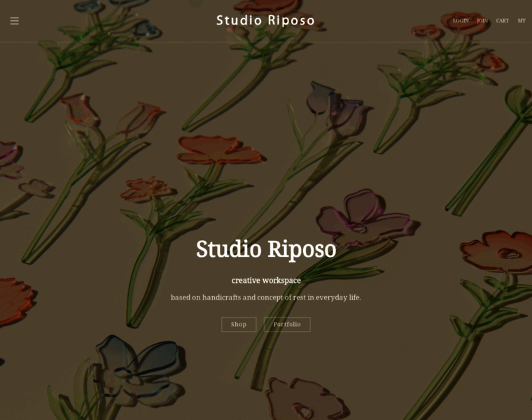Click the orange tulip pair on the left

pyautogui.click(x=112, y=113)
